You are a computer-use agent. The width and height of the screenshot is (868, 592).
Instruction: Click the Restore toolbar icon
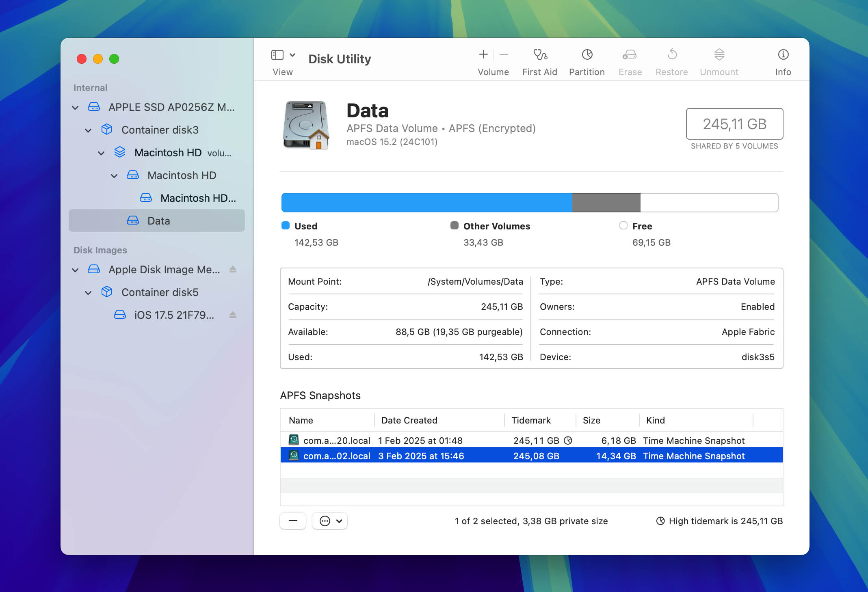click(672, 55)
